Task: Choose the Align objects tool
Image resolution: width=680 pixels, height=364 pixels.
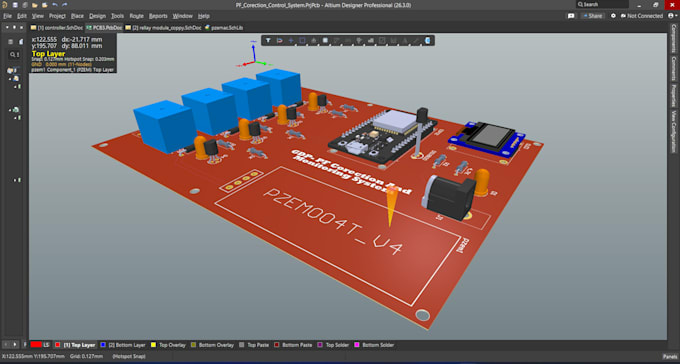Action: pyautogui.click(x=314, y=40)
